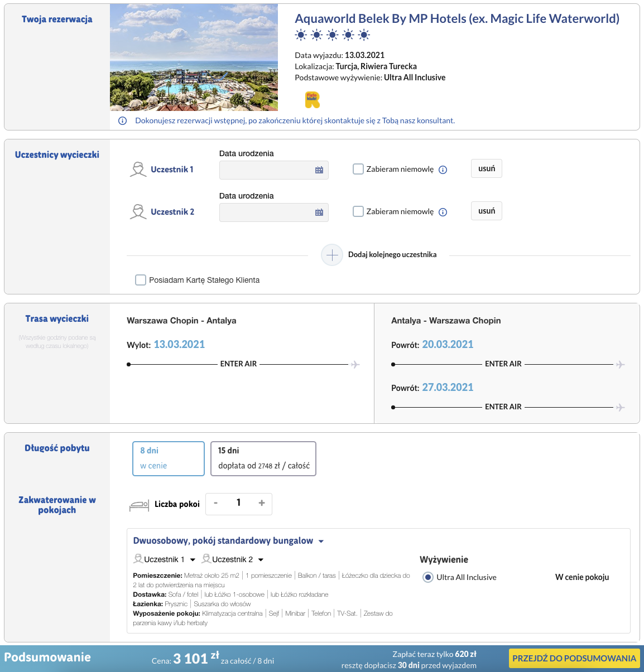Select Ultra All Inclusive radio button
This screenshot has width=644, height=672.
[x=428, y=577]
